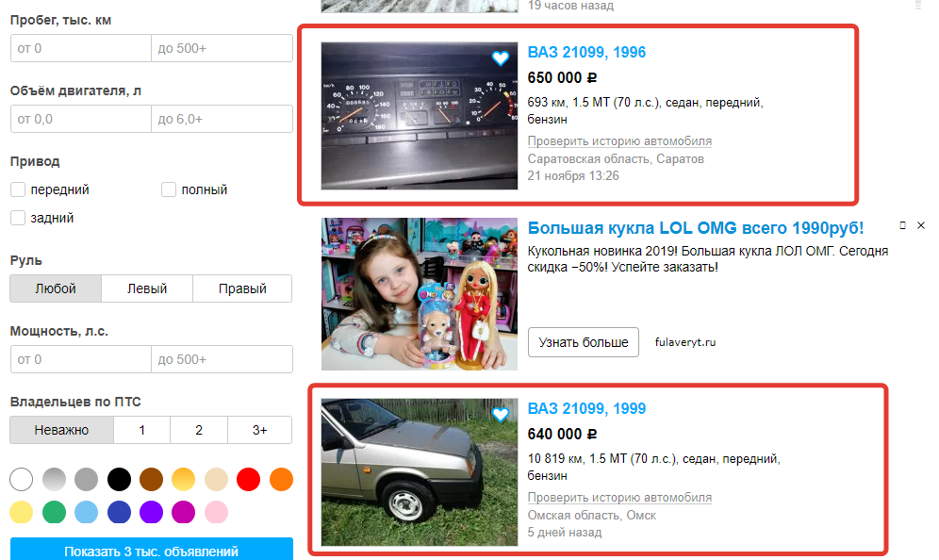Open the fulaveryt.ru ad link
Image resolution: width=939 pixels, height=560 pixels.
point(685,342)
